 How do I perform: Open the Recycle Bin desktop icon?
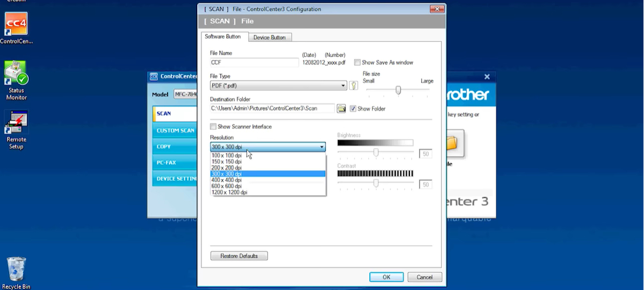16,273
